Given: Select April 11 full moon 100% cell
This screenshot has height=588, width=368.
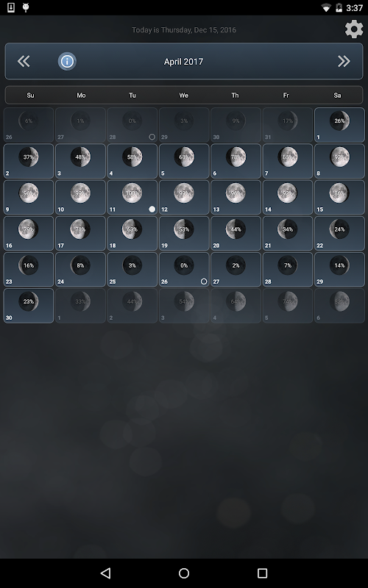Looking at the screenshot, I should point(132,197).
